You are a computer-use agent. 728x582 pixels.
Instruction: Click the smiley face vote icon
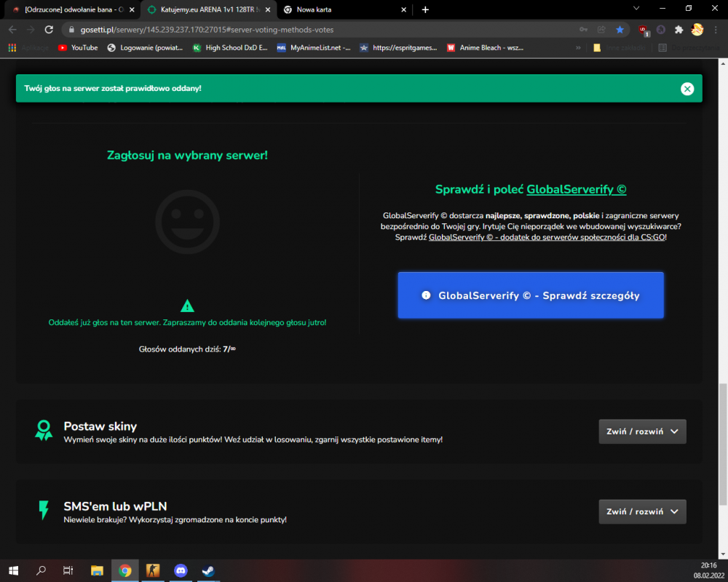(x=187, y=222)
